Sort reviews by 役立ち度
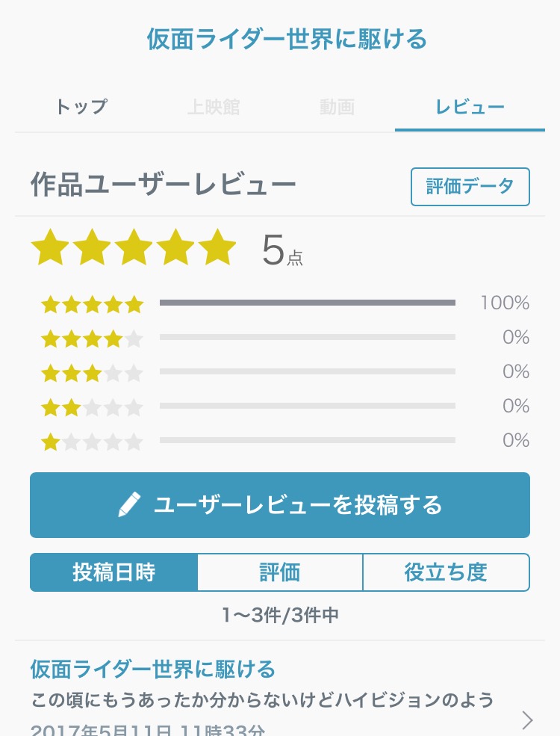 446,573
